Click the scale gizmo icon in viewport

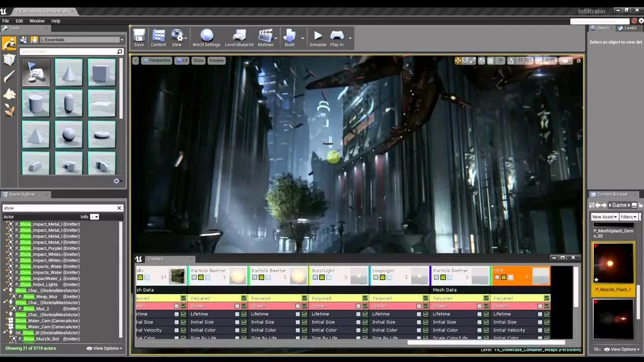point(473,60)
